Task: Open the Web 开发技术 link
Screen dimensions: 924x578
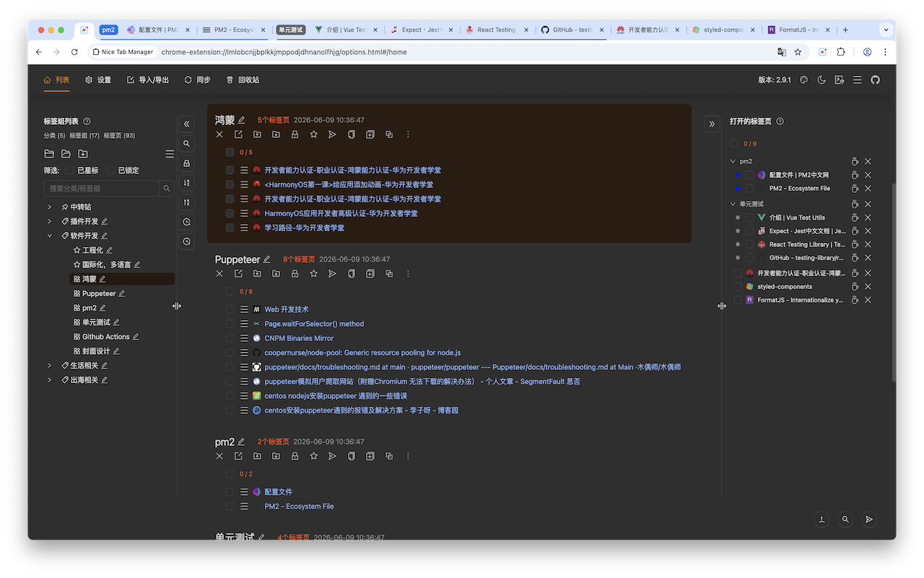Action: [x=287, y=309]
